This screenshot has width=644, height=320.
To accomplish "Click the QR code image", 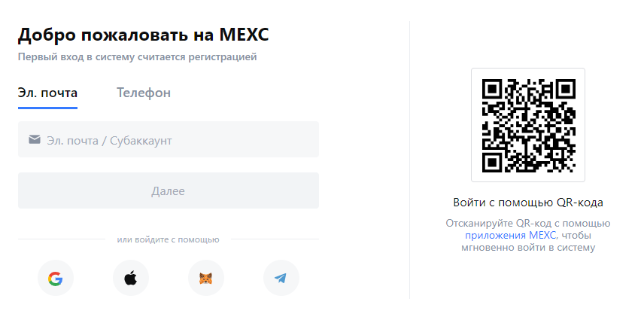I will click(x=528, y=125).
